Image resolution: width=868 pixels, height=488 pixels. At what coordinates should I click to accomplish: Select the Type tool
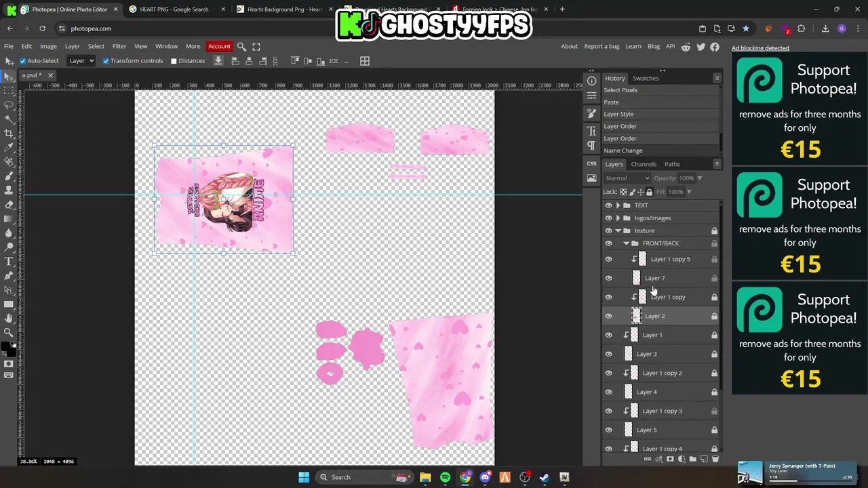click(x=9, y=262)
